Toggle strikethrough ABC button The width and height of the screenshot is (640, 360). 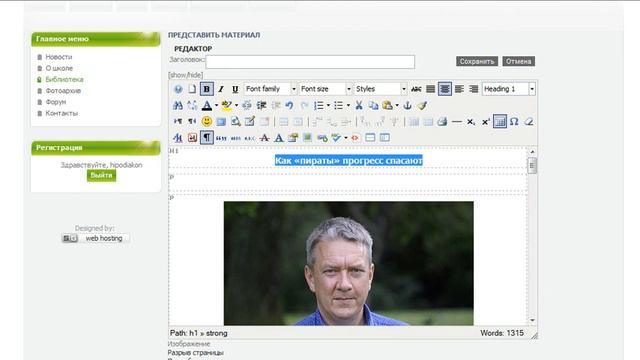[416, 89]
